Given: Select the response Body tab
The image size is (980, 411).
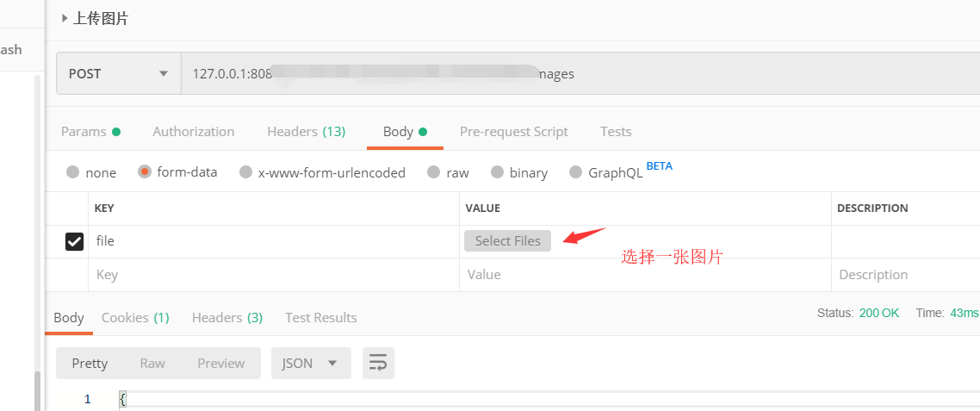Looking at the screenshot, I should click(x=69, y=318).
